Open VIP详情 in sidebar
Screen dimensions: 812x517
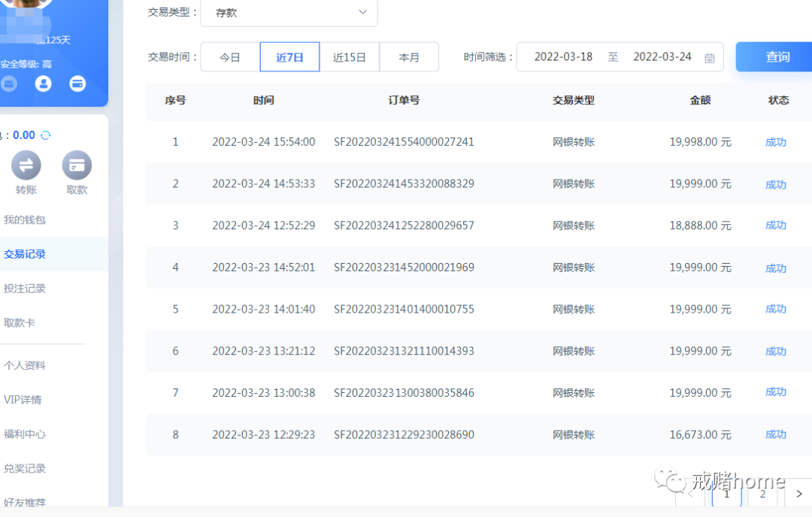click(x=23, y=400)
